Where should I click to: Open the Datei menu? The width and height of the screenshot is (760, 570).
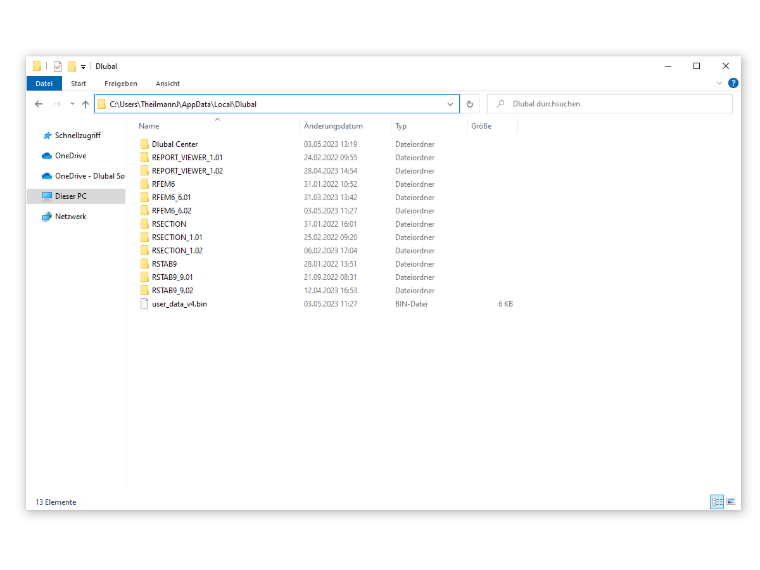[44, 83]
